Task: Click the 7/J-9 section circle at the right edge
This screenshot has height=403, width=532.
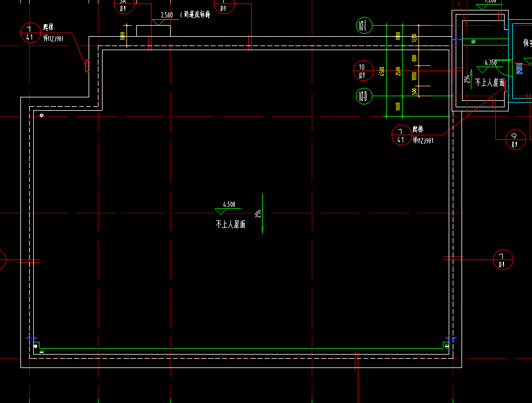Action: tap(503, 260)
